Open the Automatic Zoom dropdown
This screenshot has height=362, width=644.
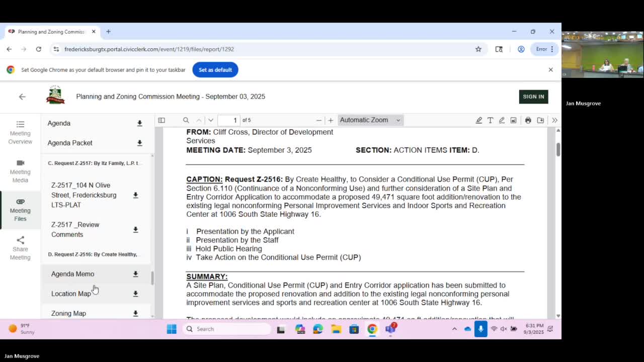[x=370, y=120]
